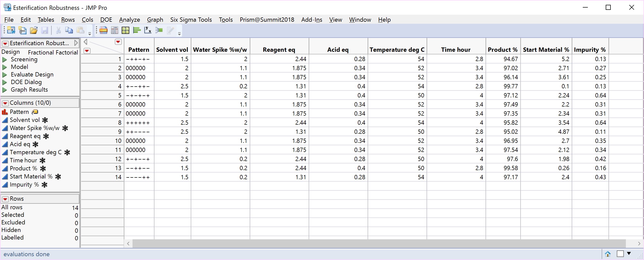Click the Copy toolbar icon
The width and height of the screenshot is (644, 260).
click(x=69, y=30)
